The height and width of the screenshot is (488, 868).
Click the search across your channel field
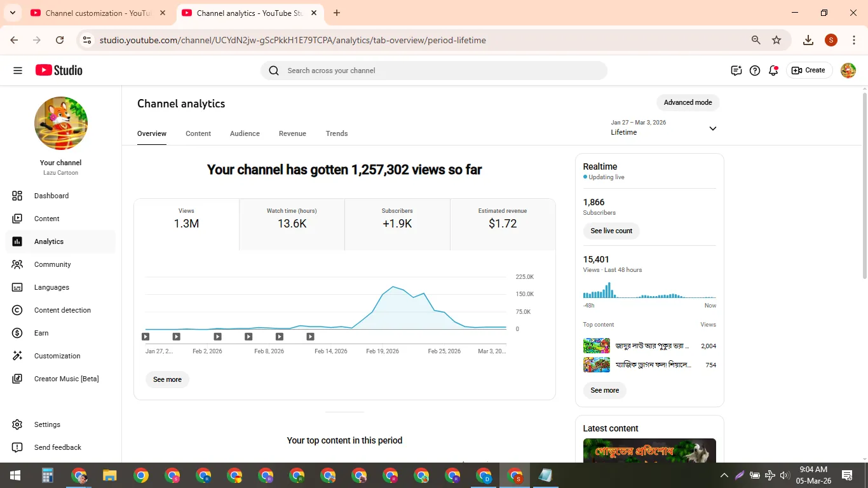pyautogui.click(x=434, y=71)
